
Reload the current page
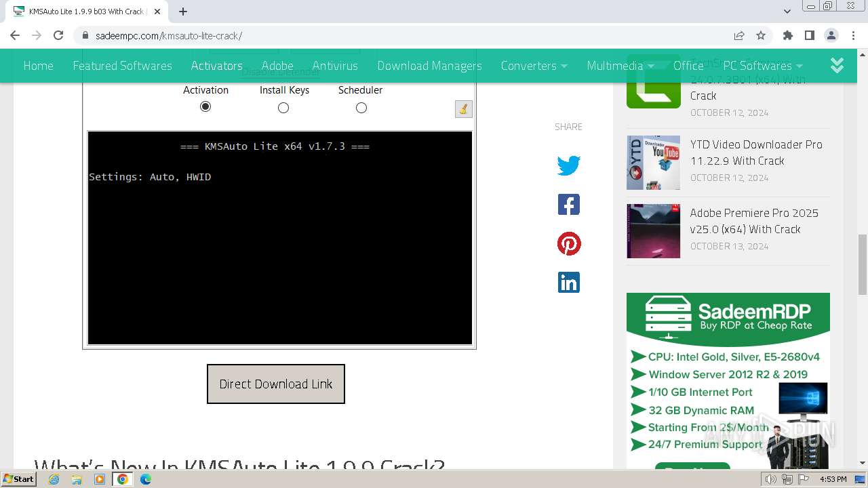point(58,35)
